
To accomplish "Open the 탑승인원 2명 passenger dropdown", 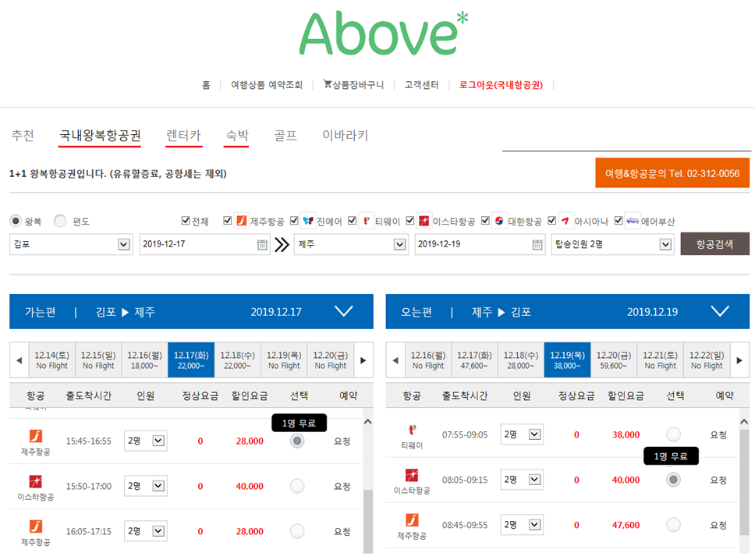I will (x=612, y=244).
